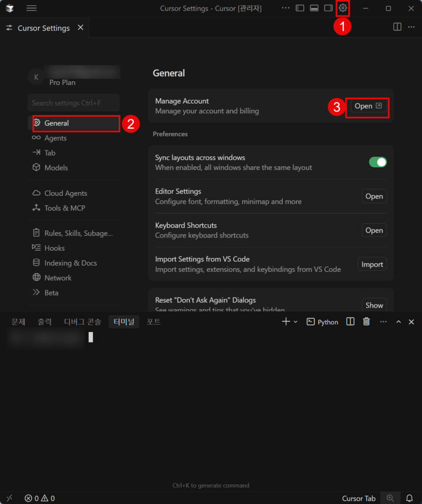
Task: Open the Agents settings category
Action: pos(73,138)
